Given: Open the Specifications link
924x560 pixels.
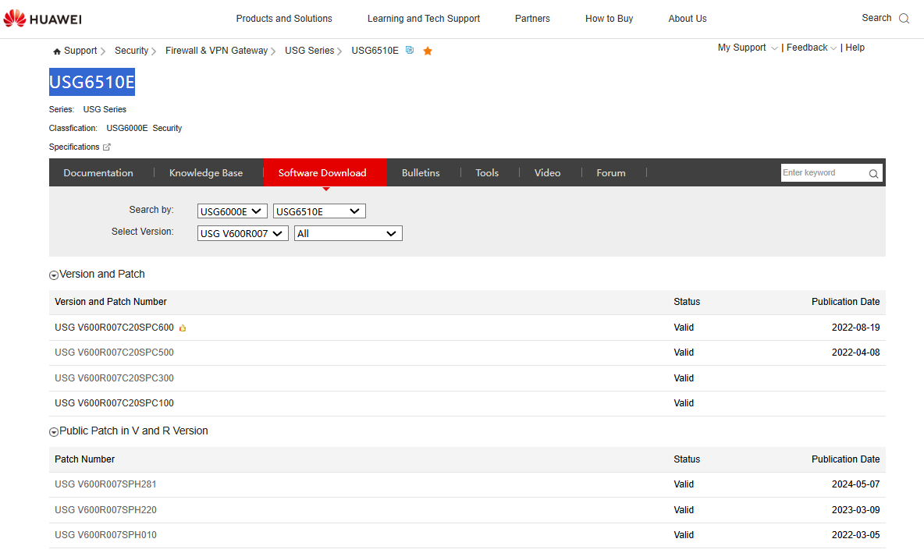Looking at the screenshot, I should point(74,147).
